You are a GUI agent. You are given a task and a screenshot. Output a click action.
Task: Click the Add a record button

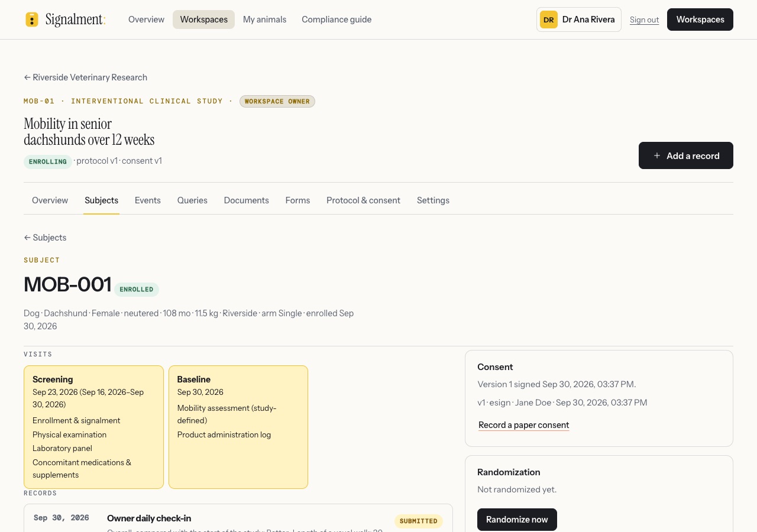coord(686,155)
